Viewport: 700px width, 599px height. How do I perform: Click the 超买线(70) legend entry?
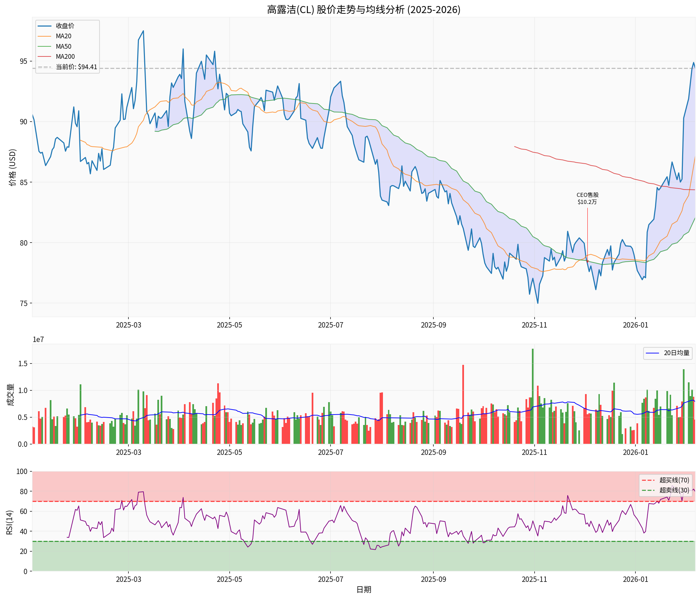(x=674, y=480)
